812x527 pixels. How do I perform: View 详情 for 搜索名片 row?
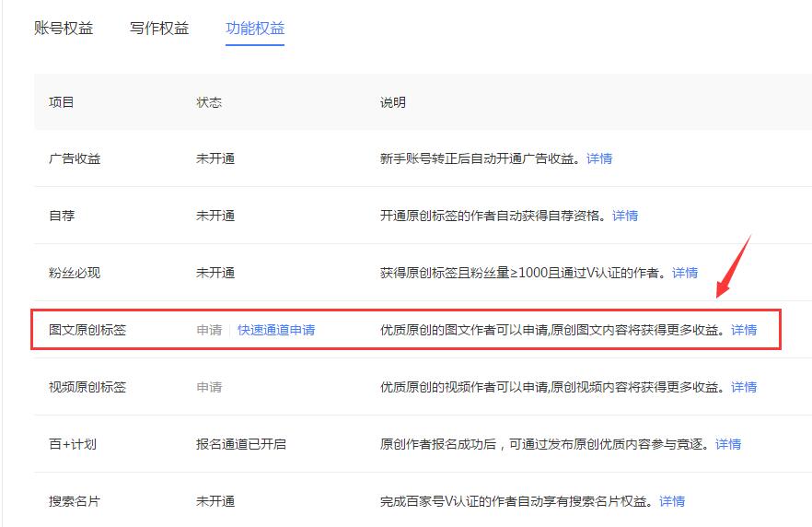tap(672, 501)
